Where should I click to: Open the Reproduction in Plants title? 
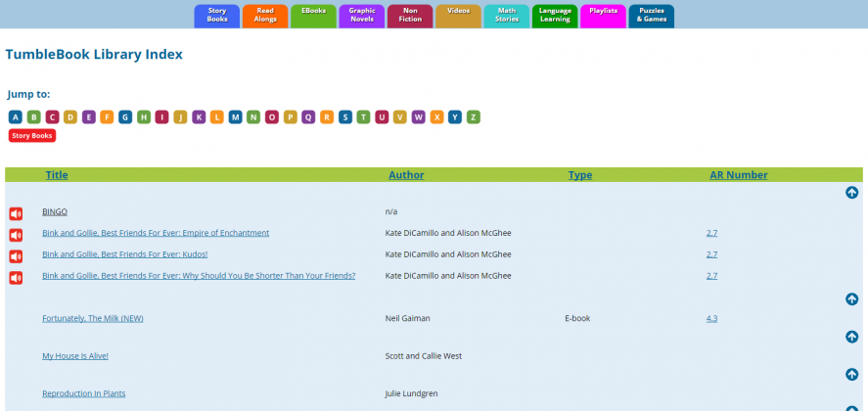coord(83,393)
